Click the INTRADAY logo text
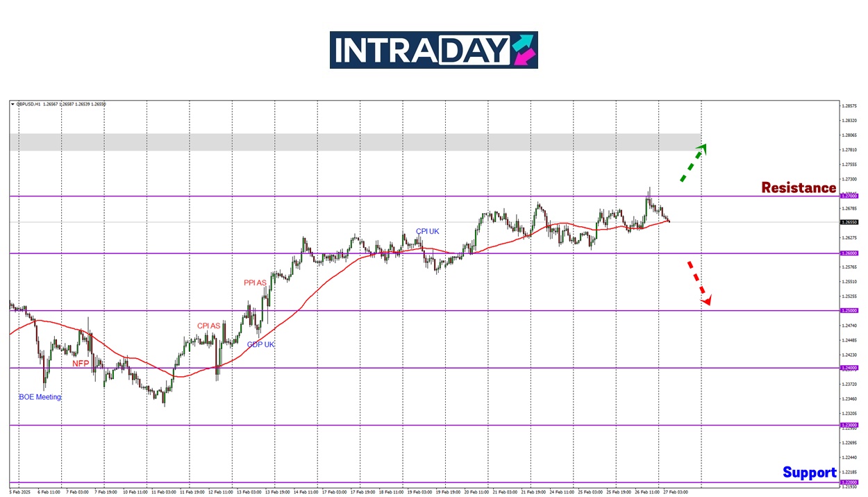Screen dimensions: 868x497 tap(421, 50)
